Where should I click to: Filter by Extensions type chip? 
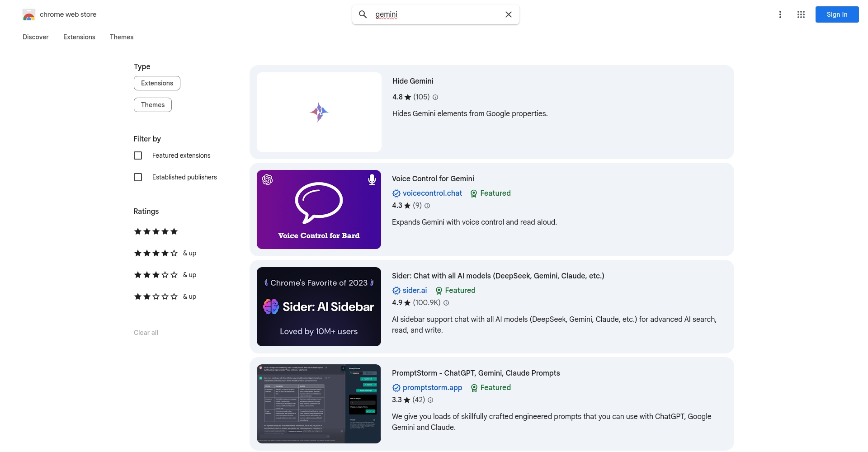coord(157,83)
